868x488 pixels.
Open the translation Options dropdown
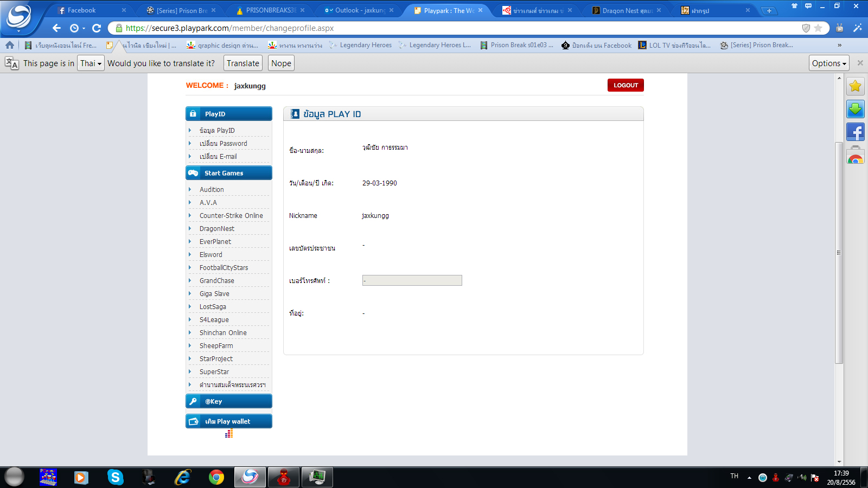pos(829,63)
